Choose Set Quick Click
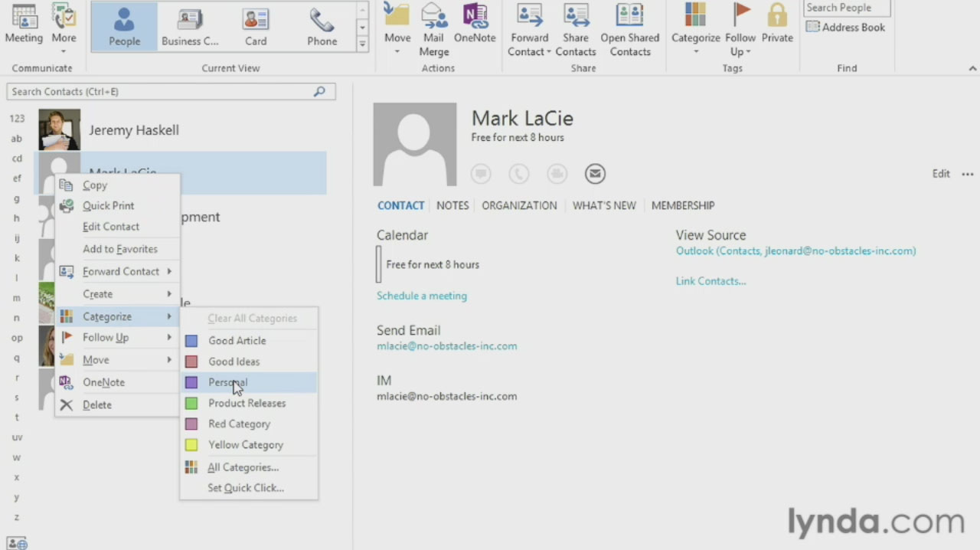 (x=249, y=488)
